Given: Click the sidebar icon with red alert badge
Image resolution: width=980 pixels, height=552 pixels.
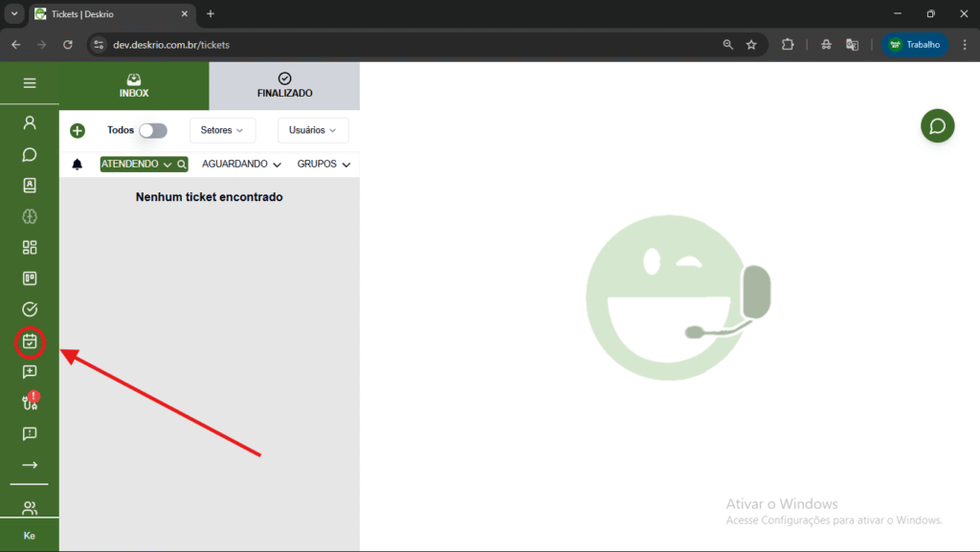Looking at the screenshot, I should click(30, 403).
